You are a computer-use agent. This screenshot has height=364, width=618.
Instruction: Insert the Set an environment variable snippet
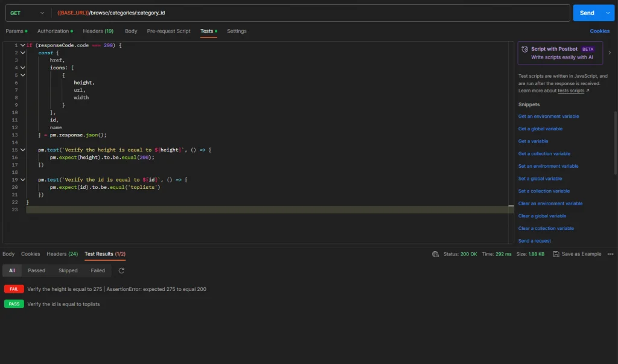click(x=548, y=167)
